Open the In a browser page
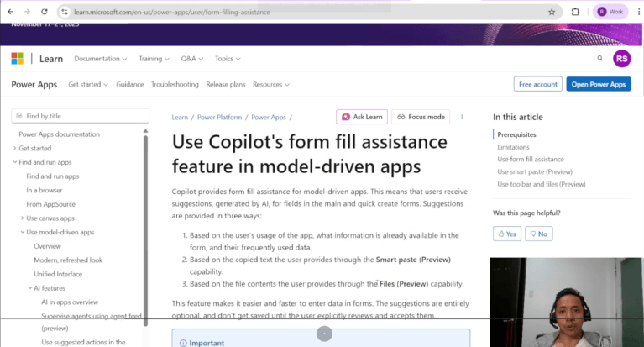Viewport: 644px width, 347px height. click(x=45, y=190)
